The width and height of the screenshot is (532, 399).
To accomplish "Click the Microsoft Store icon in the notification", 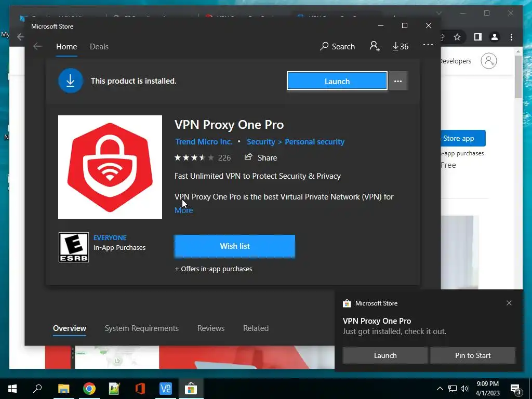I will coord(347,303).
